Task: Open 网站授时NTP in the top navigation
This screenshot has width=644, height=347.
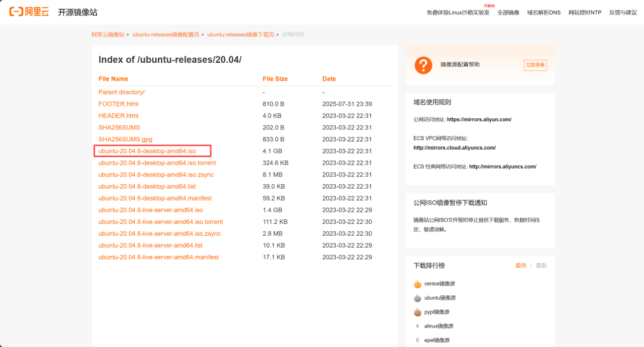Action: tap(584, 13)
